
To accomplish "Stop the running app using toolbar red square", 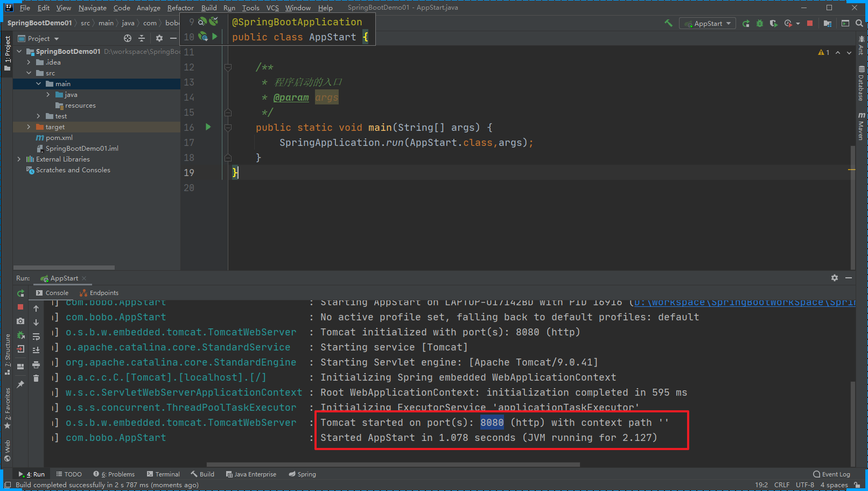I will click(810, 23).
